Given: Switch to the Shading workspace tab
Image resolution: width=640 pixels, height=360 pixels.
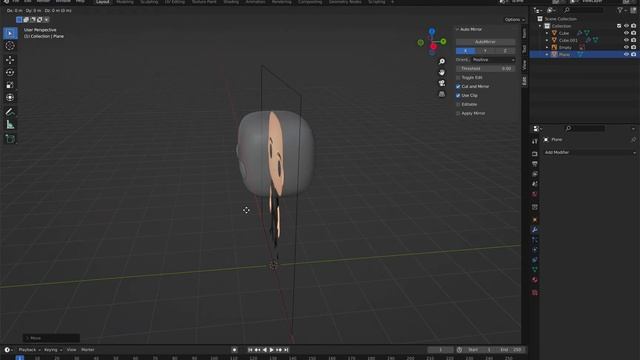Looking at the screenshot, I should point(231,2).
